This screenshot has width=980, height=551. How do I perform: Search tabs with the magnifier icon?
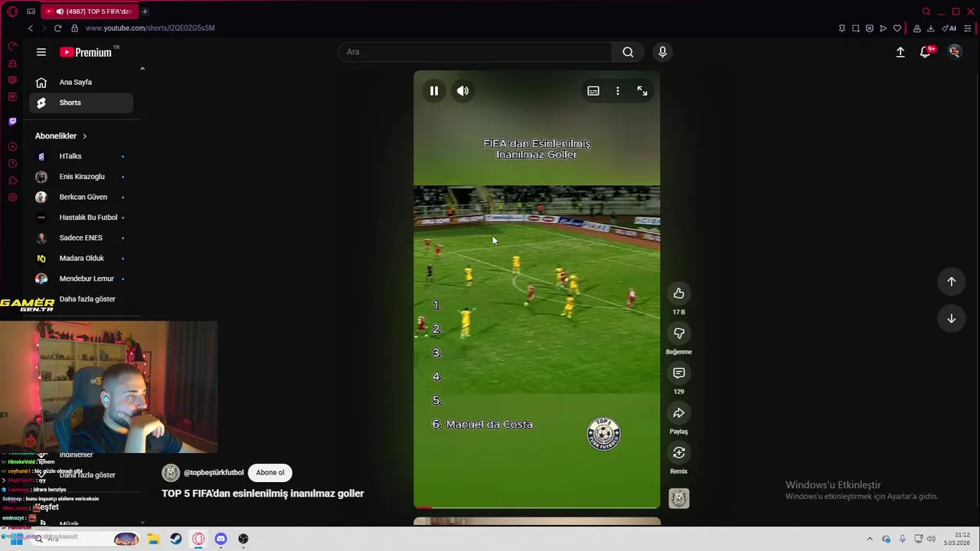[926, 11]
